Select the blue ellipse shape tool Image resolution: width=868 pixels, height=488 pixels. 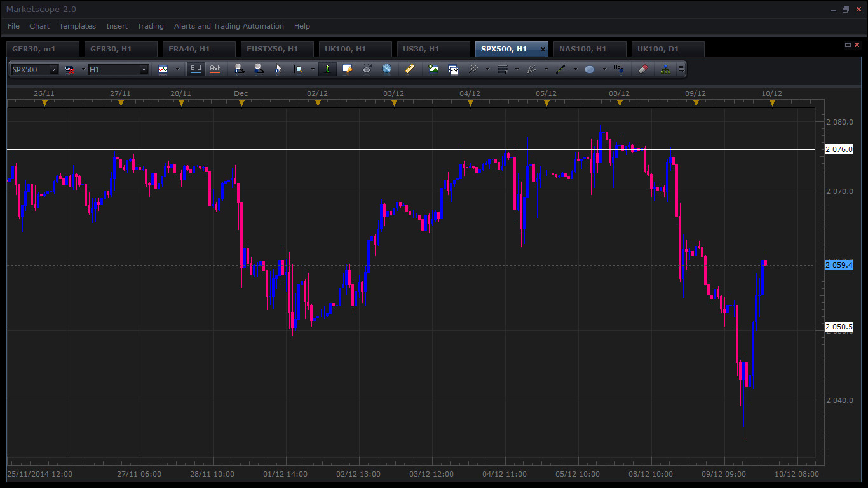tap(590, 69)
